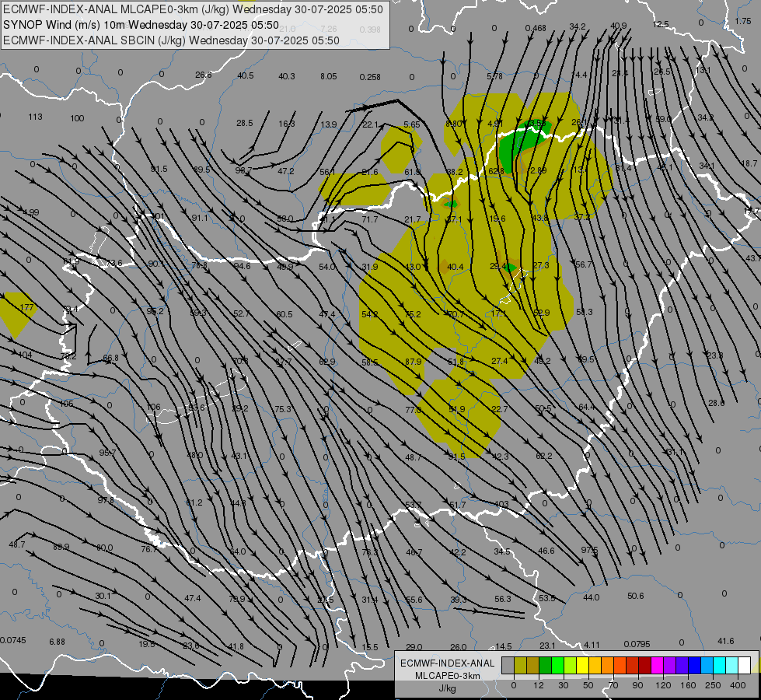
Task: Click the map value 95.7
Action: [x=107, y=453]
